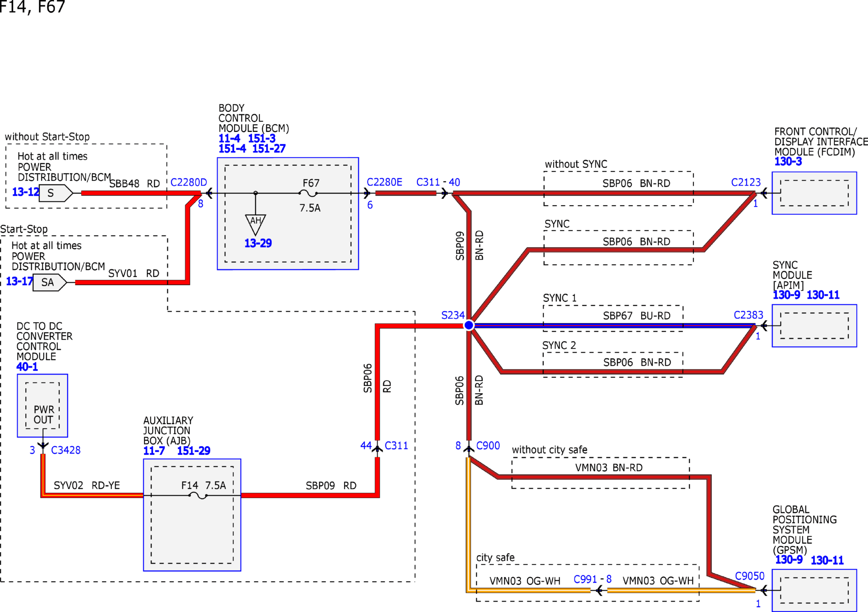Click the SYV01 RD wire label

click(134, 274)
